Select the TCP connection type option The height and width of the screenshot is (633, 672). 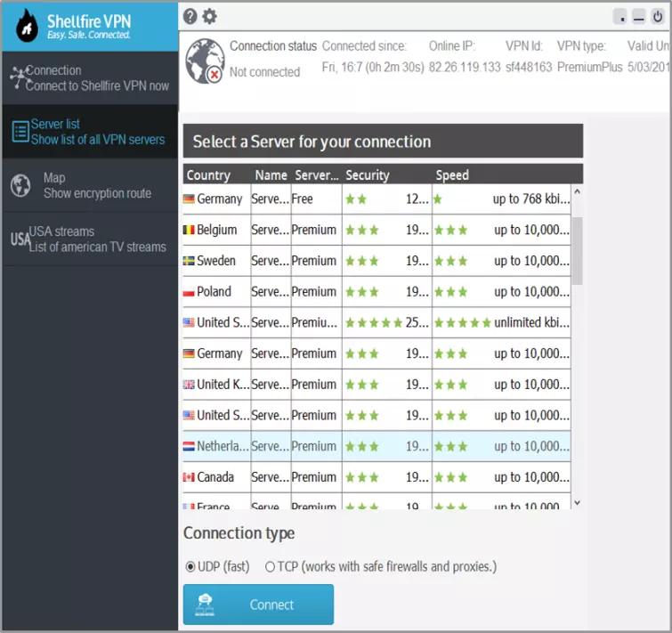tap(271, 566)
